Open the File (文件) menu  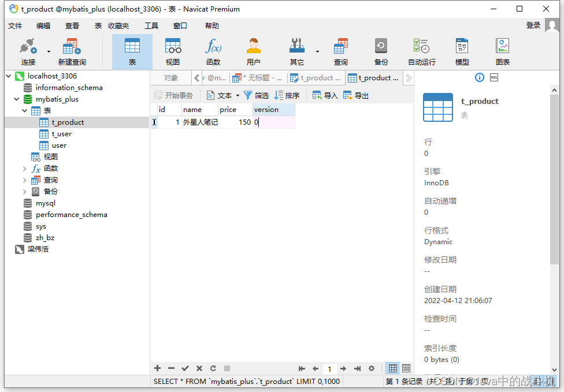(x=15, y=26)
